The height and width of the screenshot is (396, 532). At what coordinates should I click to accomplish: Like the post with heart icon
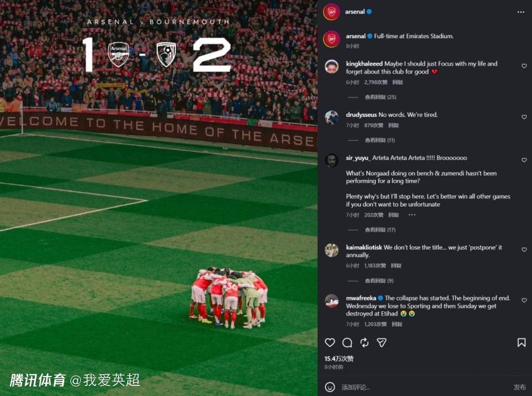(330, 342)
